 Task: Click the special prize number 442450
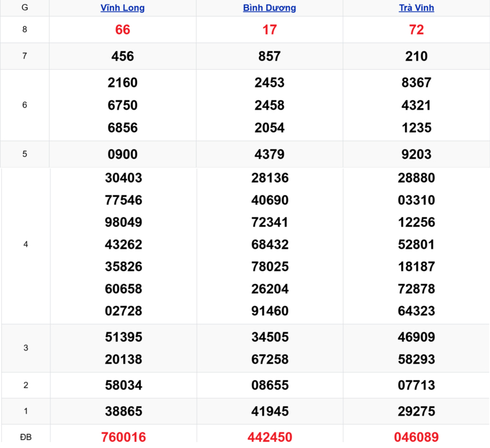tap(269, 437)
